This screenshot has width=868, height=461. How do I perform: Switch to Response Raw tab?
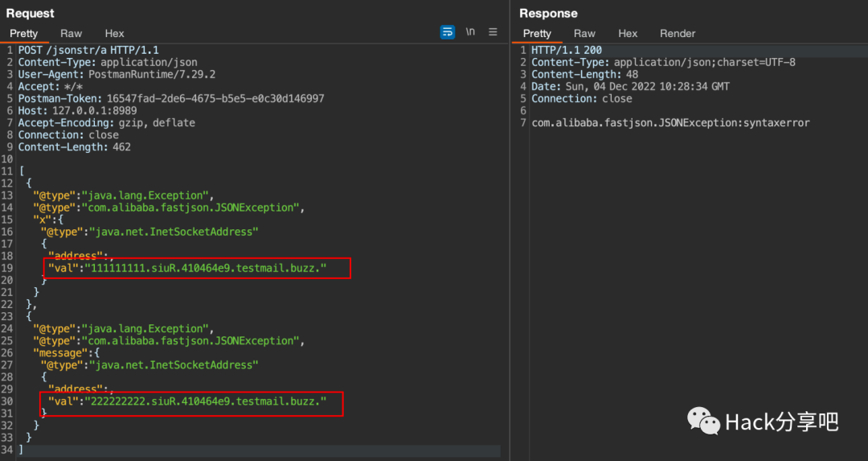click(x=584, y=33)
